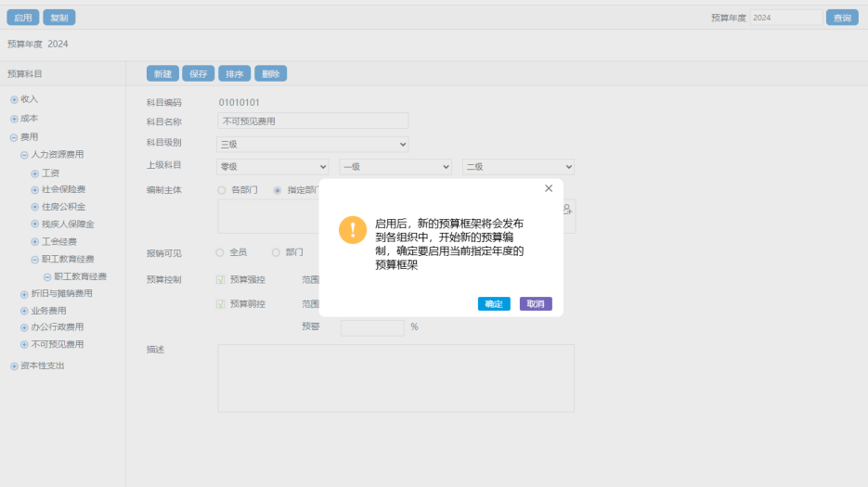Image resolution: width=868 pixels, height=487 pixels.
Task: Collapse the 人力资源费用 node
Action: point(24,155)
